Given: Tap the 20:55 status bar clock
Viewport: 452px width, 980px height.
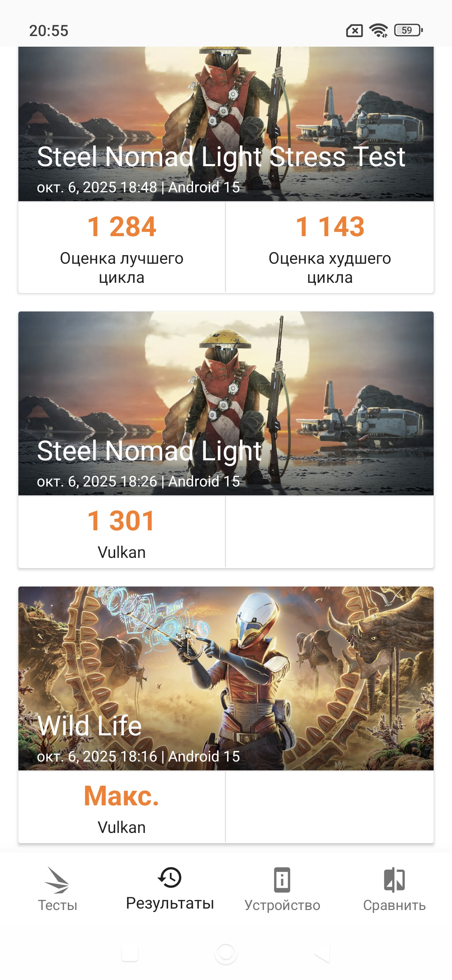Looking at the screenshot, I should click(49, 31).
